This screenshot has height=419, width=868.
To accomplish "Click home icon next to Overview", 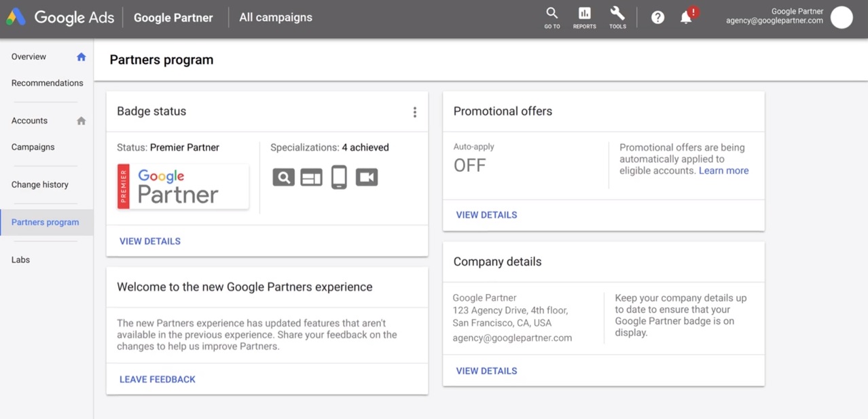I will coord(82,57).
